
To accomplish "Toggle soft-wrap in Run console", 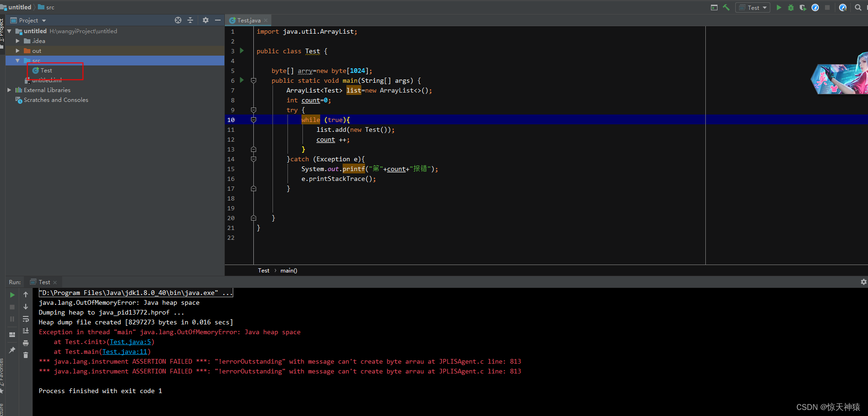I will pyautogui.click(x=26, y=319).
